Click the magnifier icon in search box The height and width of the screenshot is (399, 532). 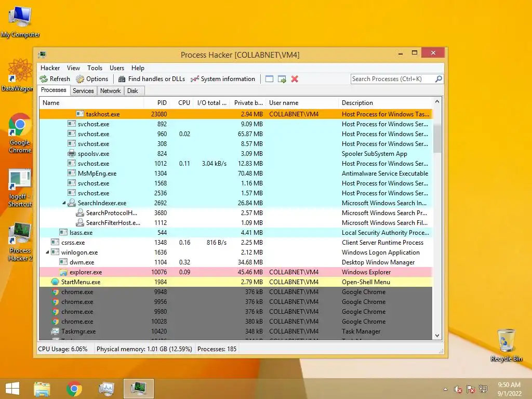click(438, 79)
